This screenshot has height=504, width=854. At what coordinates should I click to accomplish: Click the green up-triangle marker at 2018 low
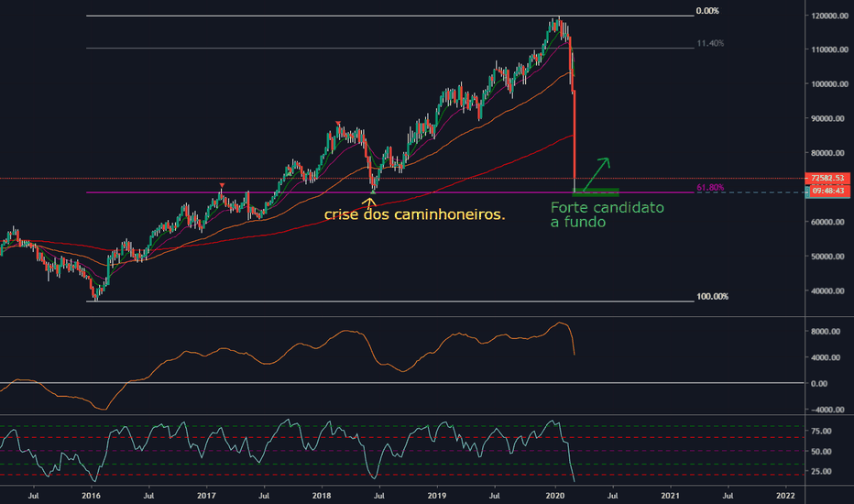(373, 192)
